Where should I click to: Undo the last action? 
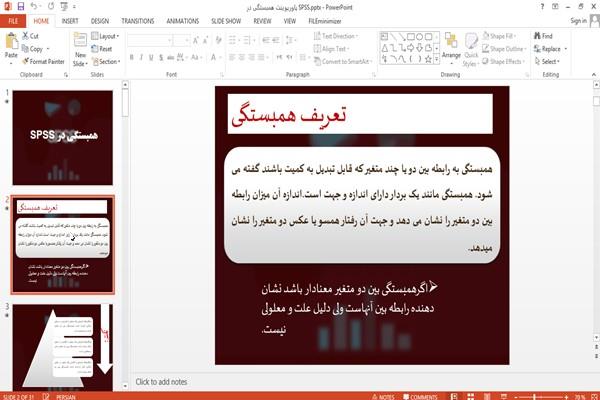click(34, 7)
